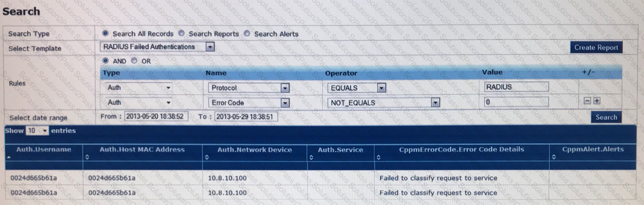644x205 pixels.
Task: Expand the NOT_EQUALS operator dropdown
Action: point(435,102)
